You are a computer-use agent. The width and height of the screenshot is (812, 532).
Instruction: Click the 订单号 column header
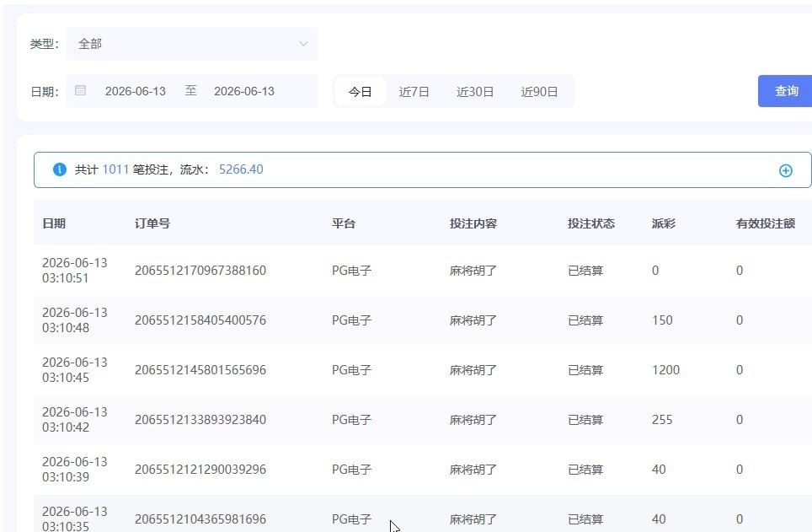pos(152,223)
